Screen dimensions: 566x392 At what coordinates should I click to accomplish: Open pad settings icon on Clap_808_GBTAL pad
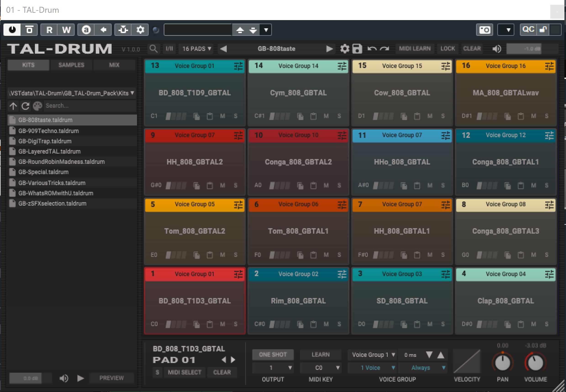pyautogui.click(x=549, y=274)
